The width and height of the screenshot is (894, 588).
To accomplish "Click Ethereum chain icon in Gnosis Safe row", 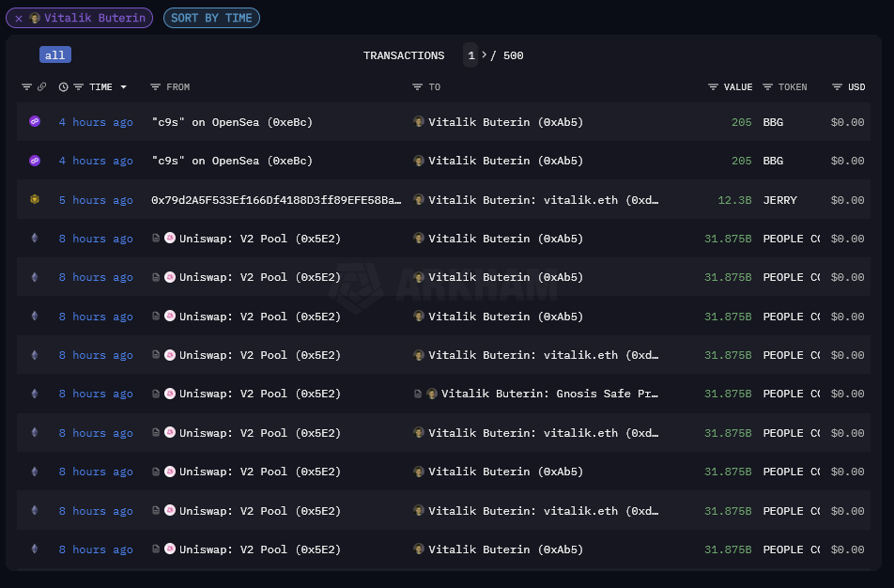I will point(35,394).
